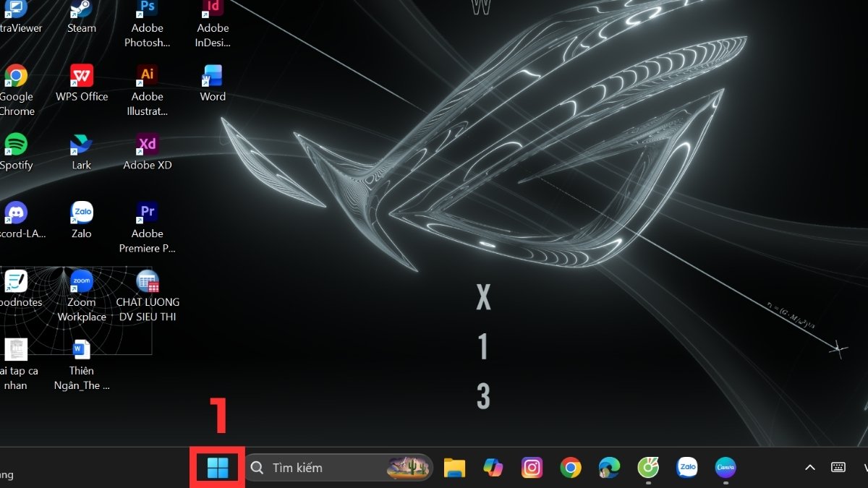This screenshot has width=868, height=488.
Task: Click the Tìm kiếm taskbar search box
Action: pos(338,468)
